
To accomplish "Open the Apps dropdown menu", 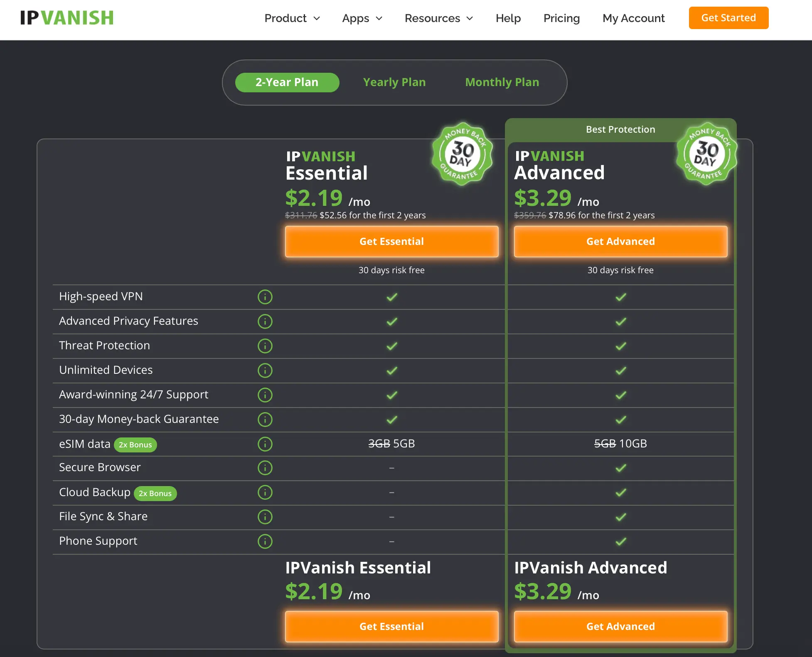I will [362, 18].
